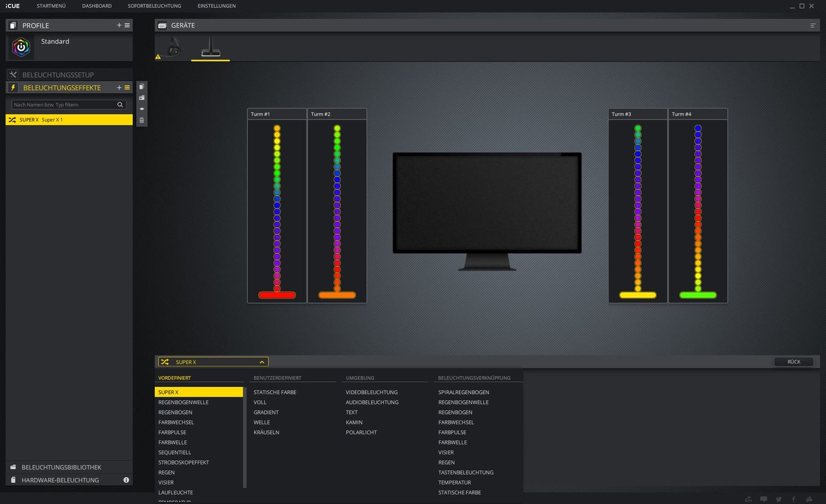The height and width of the screenshot is (504, 826).
Task: Select the LED tower device icon
Action: (211, 47)
